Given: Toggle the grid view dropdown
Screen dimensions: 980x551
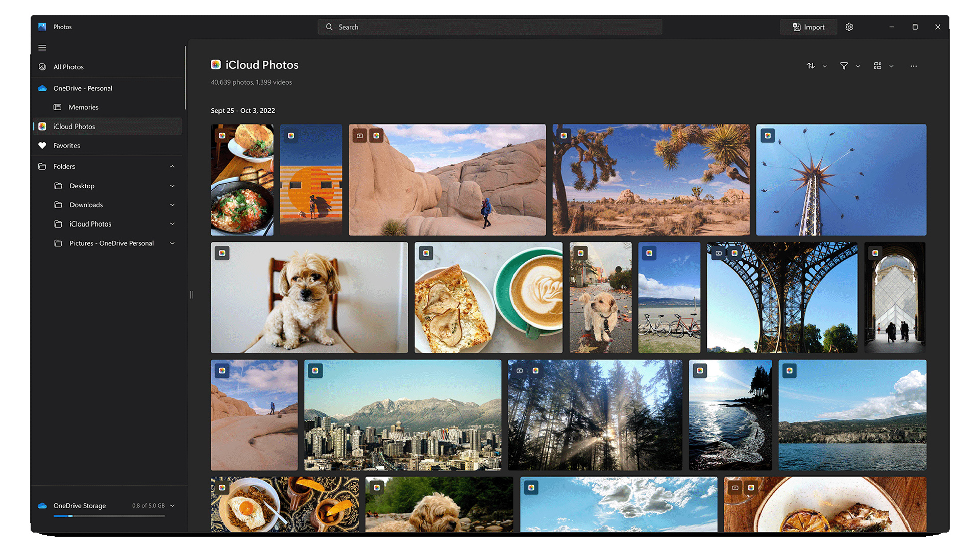Looking at the screenshot, I should (891, 65).
